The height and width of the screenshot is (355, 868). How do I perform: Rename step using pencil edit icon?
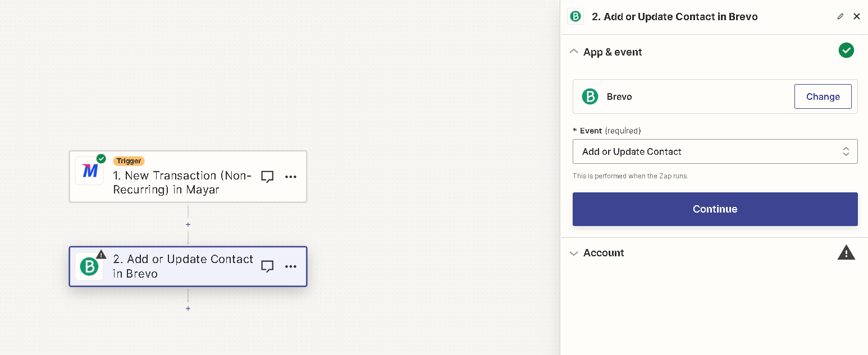click(x=840, y=17)
